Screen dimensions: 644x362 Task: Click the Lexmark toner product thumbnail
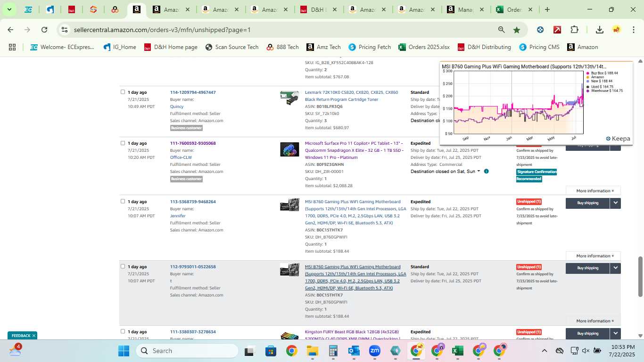point(289,98)
